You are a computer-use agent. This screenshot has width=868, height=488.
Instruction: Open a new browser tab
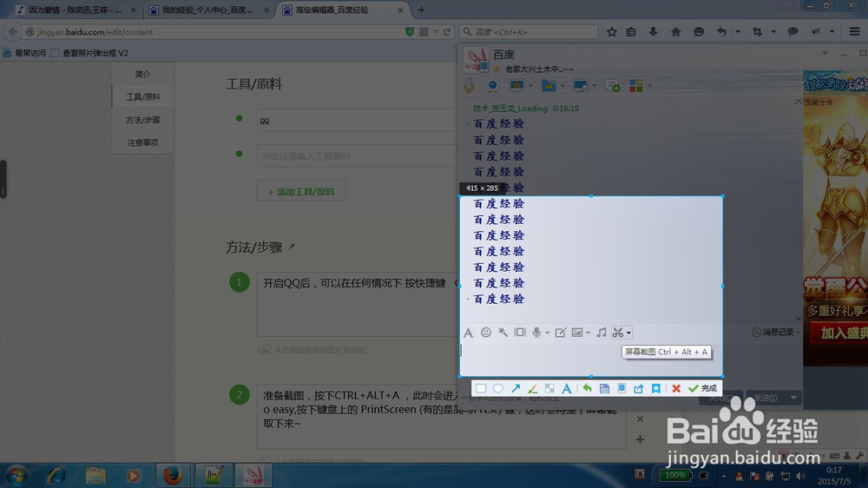coord(421,10)
